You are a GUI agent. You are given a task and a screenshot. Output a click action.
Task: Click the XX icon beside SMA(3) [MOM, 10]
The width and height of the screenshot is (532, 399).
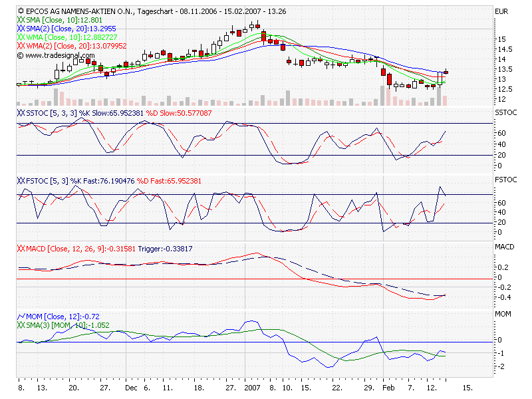pos(20,325)
